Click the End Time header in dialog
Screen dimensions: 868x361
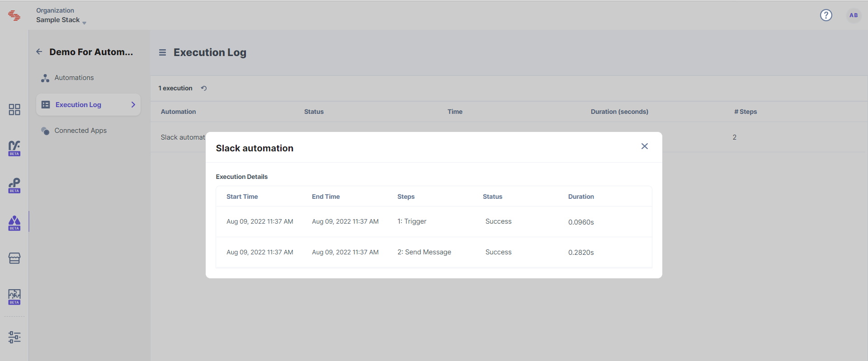click(325, 197)
